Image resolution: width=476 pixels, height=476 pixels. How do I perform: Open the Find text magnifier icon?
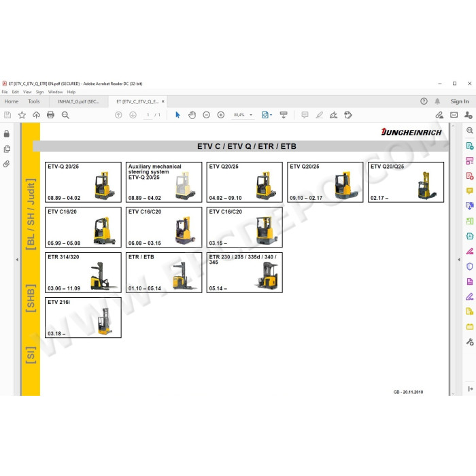tap(65, 115)
